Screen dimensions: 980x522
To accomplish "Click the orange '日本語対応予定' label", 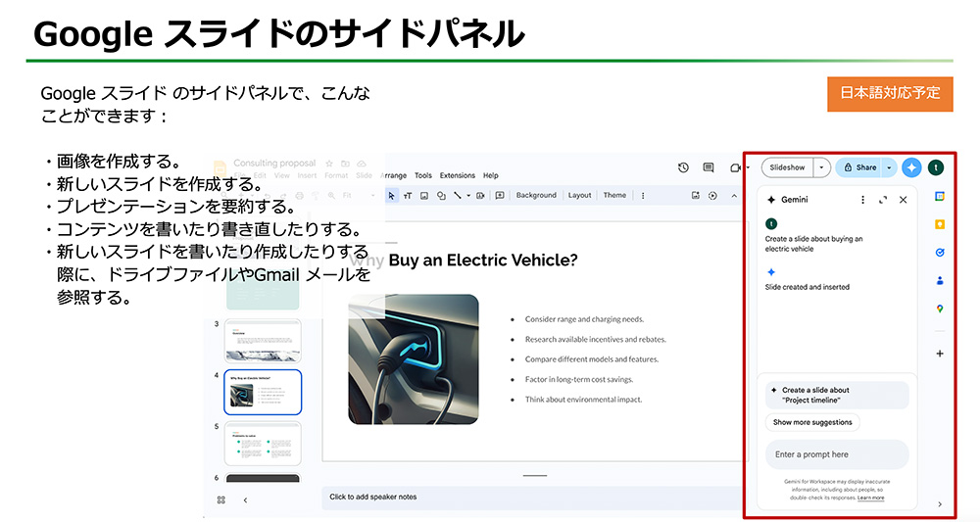I will (x=890, y=94).
